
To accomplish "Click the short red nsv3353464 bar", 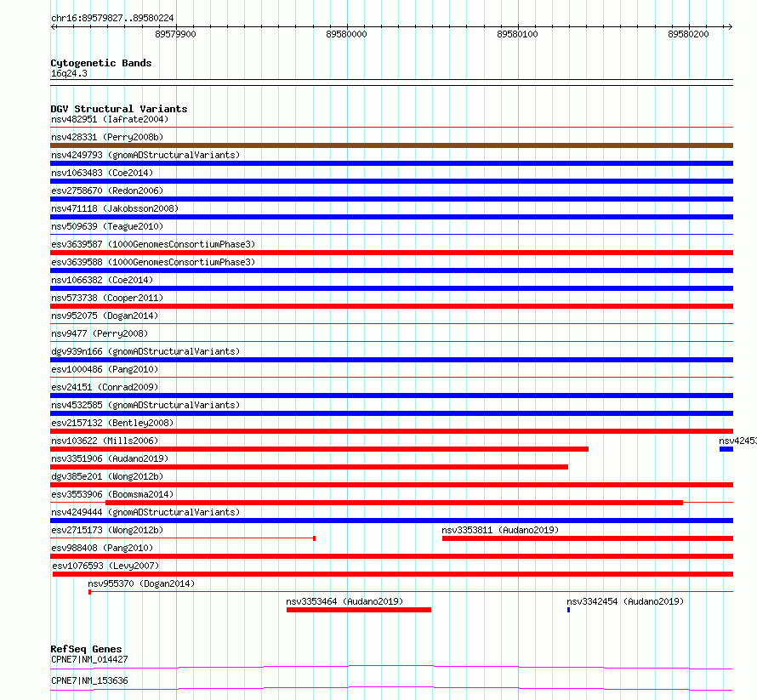I will 359,610.
